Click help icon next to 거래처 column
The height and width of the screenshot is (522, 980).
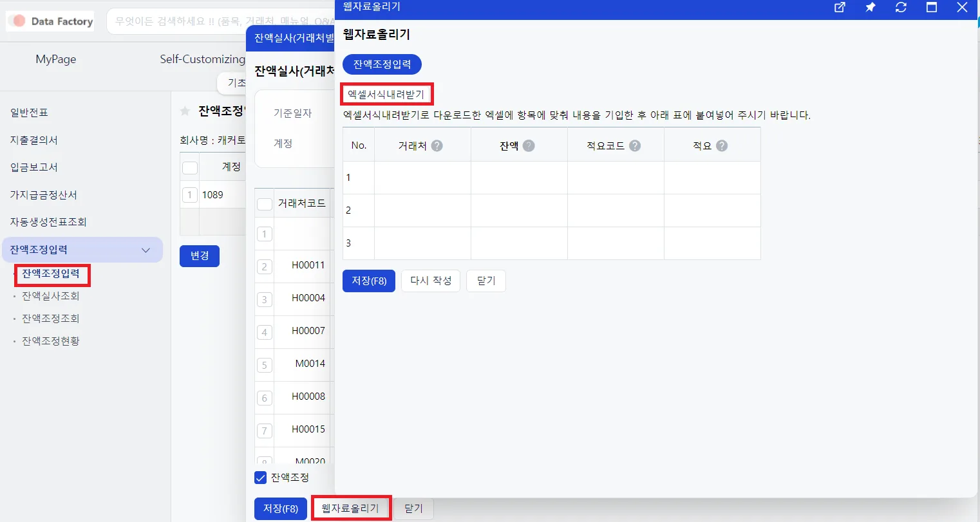(437, 145)
